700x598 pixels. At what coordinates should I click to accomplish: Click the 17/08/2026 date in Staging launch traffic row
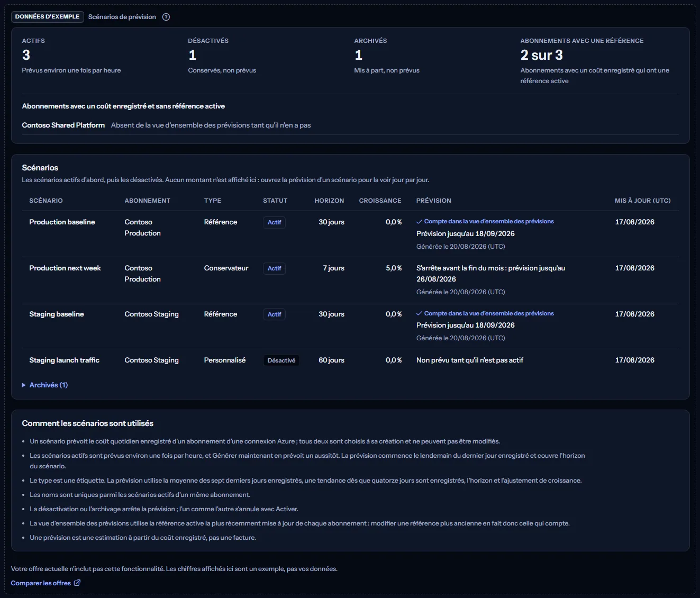click(635, 360)
